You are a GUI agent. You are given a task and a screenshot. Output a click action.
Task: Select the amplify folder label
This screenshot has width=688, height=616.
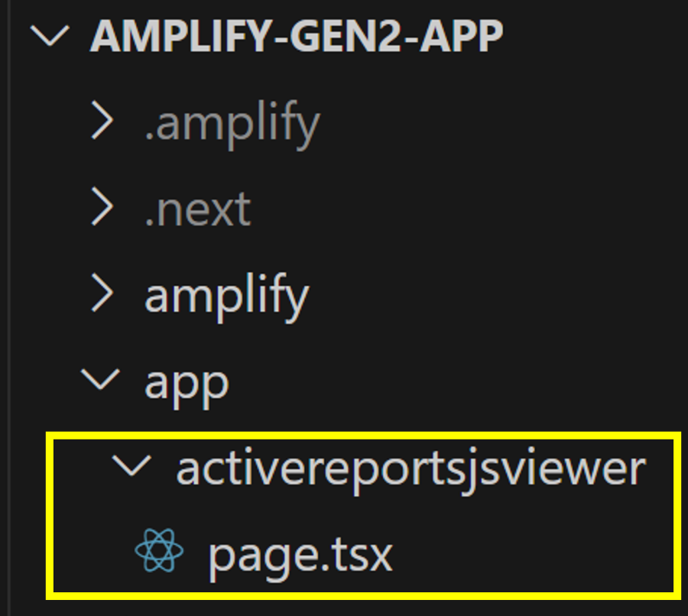(x=227, y=297)
